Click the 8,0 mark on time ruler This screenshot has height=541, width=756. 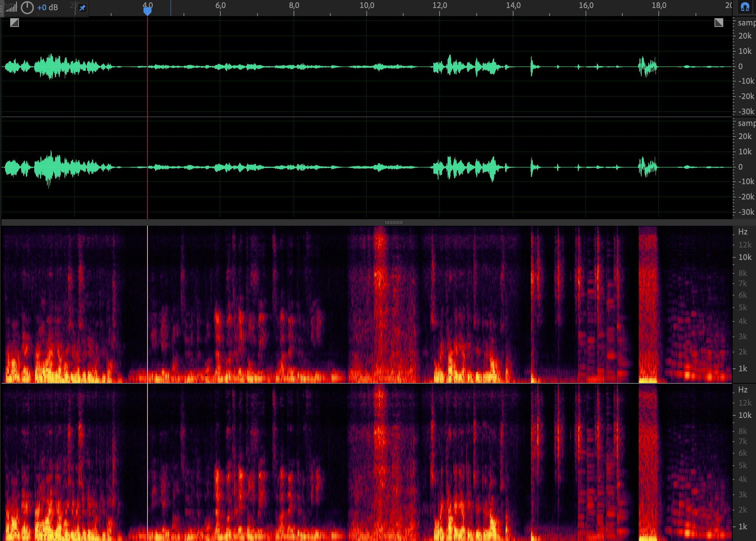click(294, 6)
